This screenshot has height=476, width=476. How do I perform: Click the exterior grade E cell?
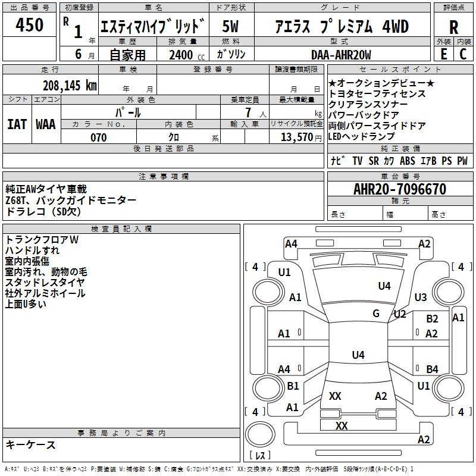point(443,53)
